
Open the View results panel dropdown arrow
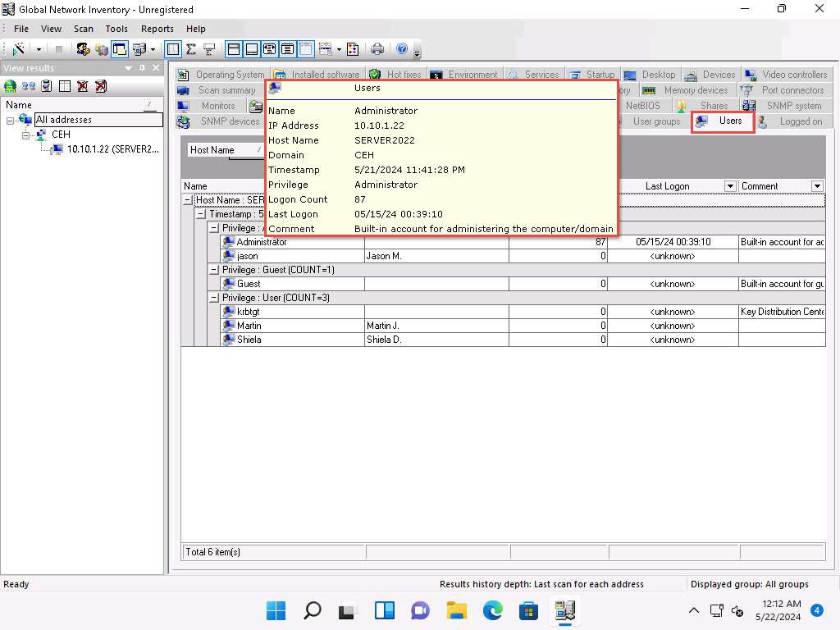(x=129, y=68)
